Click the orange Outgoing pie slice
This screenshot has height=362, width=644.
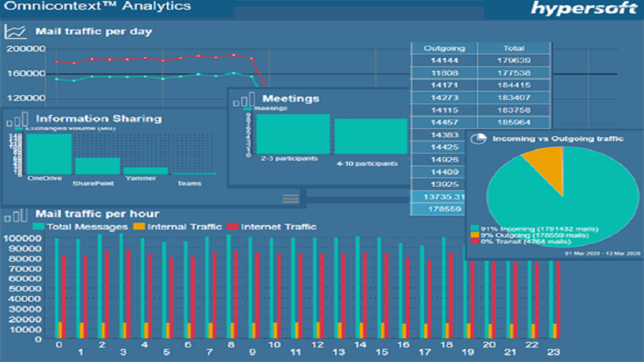[546, 167]
